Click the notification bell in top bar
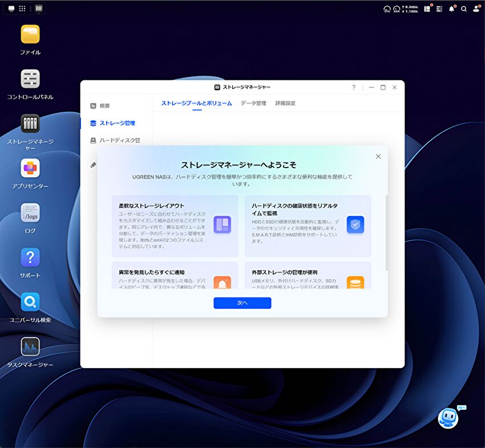Screen dimensions: 485x448 pyautogui.click(x=451, y=9)
